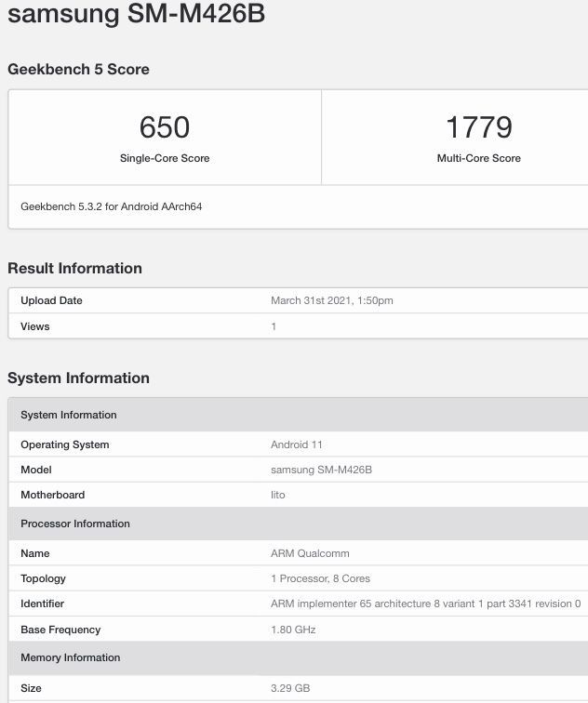Select the ARM implementer 65 architecture identifier value
The image size is (588, 703).
[426, 604]
